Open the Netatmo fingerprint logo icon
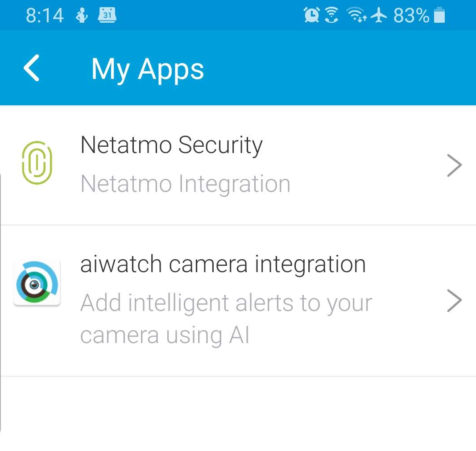Image resolution: width=476 pixels, height=451 pixels. [x=37, y=163]
